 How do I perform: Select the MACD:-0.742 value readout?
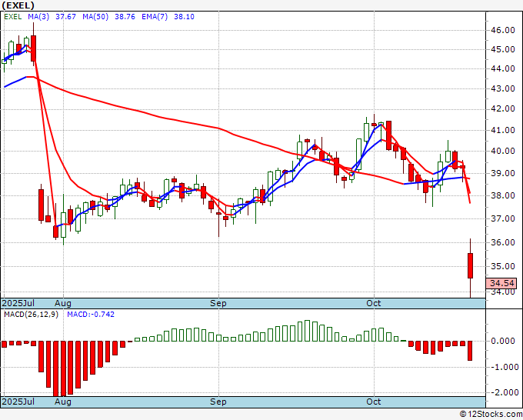pyautogui.click(x=91, y=315)
